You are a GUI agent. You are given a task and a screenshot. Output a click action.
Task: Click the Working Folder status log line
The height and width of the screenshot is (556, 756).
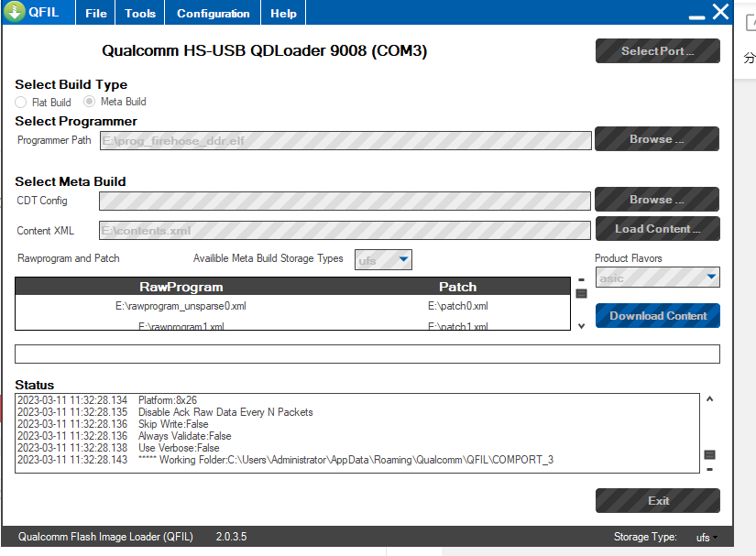click(x=285, y=460)
